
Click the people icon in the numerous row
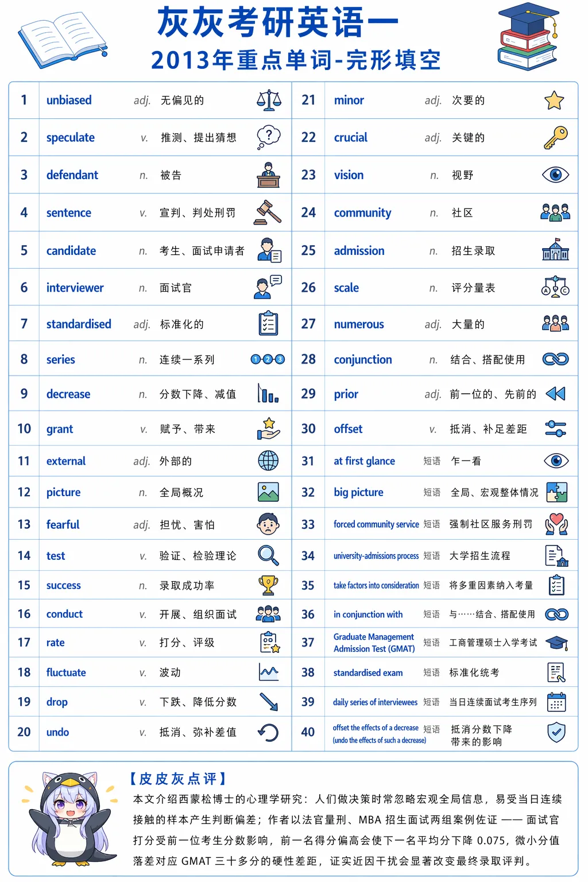pyautogui.click(x=555, y=323)
